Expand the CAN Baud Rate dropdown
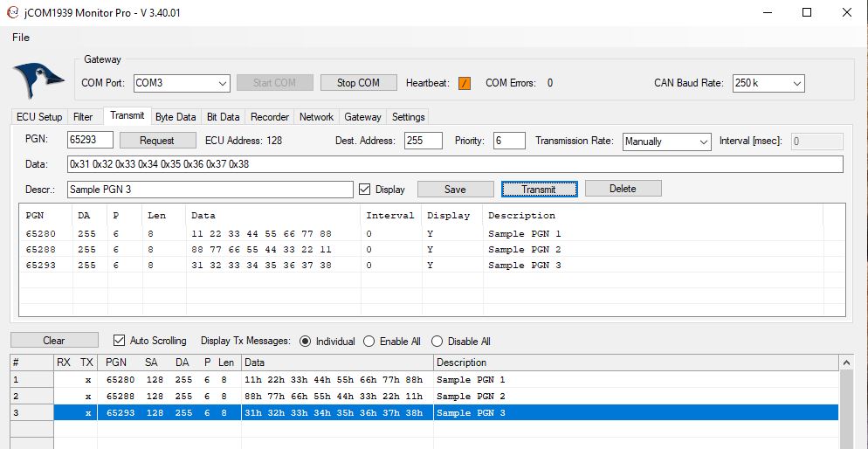 tap(768, 83)
